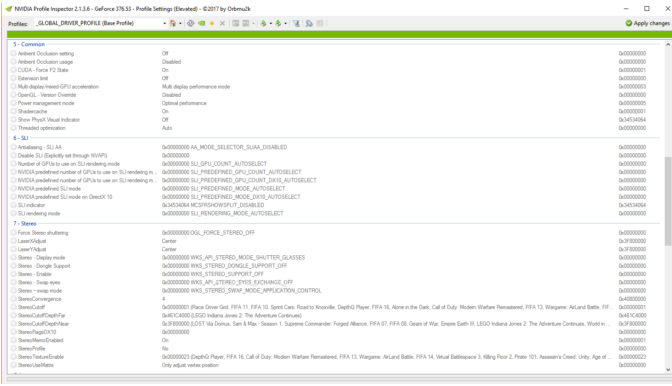The image size is (672, 386).
Task: Collapse the 5 - Common section
Action: click(29, 44)
